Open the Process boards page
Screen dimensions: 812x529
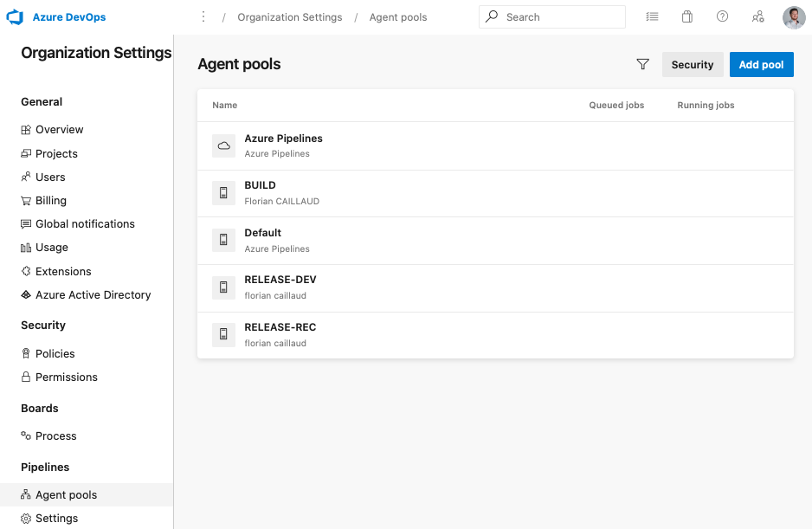pos(56,436)
